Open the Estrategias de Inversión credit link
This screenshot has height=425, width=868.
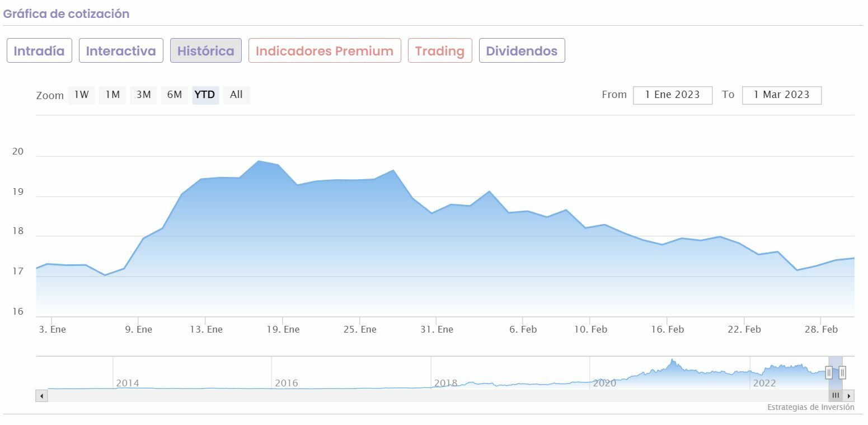tap(810, 408)
